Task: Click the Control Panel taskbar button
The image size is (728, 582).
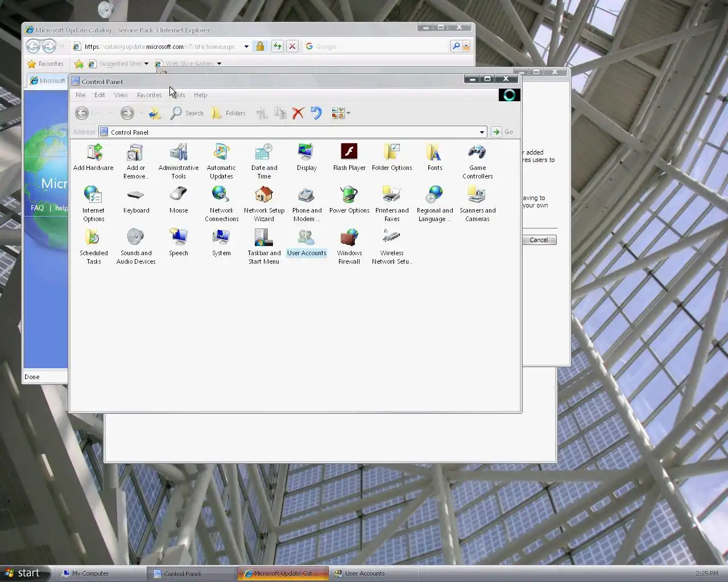Action: [x=192, y=573]
